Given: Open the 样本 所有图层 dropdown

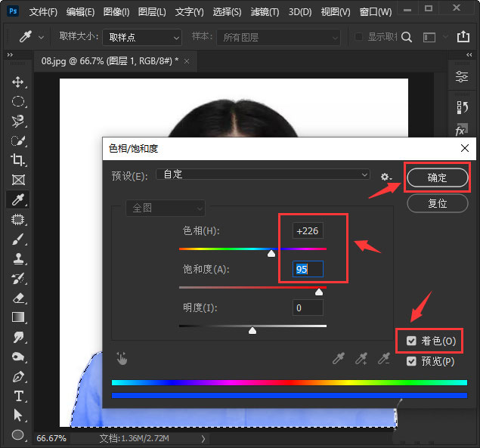Looking at the screenshot, I should point(278,37).
